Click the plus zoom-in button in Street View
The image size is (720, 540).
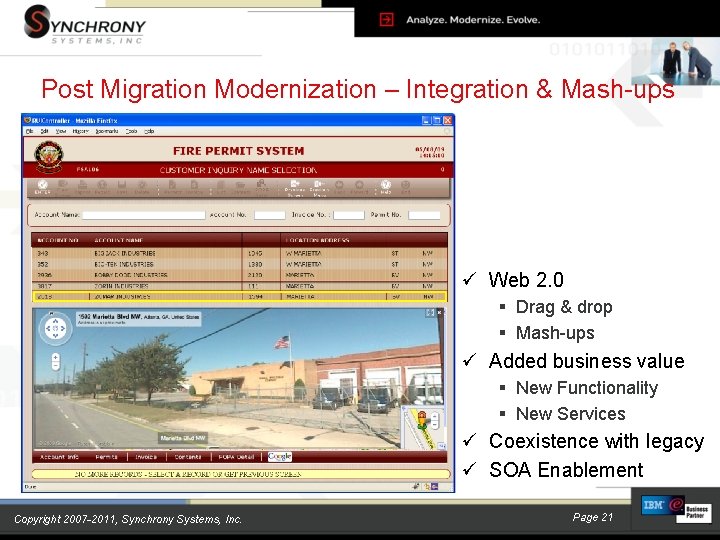[56, 357]
